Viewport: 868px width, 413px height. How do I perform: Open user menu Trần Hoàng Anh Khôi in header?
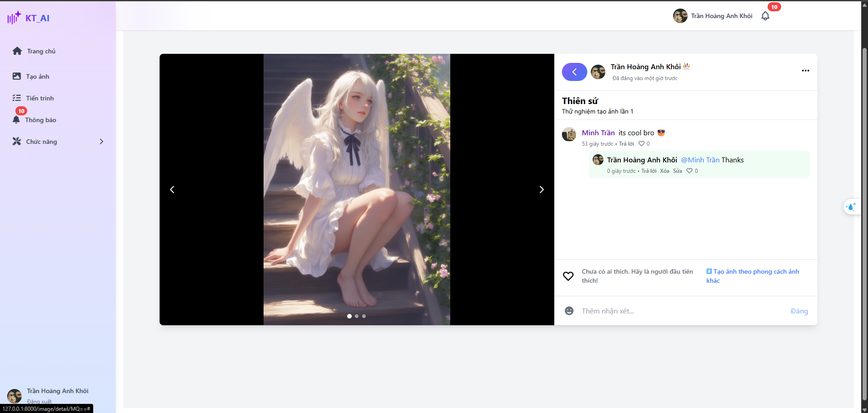pos(713,16)
